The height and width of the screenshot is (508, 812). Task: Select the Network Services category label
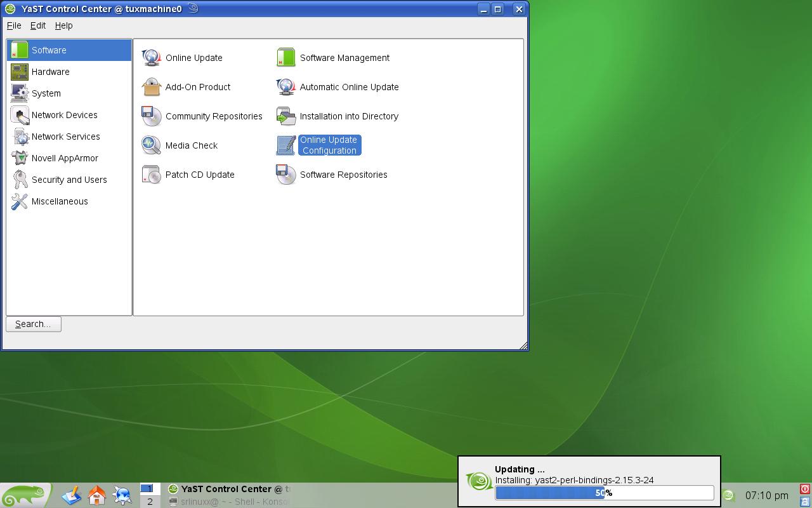coord(66,137)
